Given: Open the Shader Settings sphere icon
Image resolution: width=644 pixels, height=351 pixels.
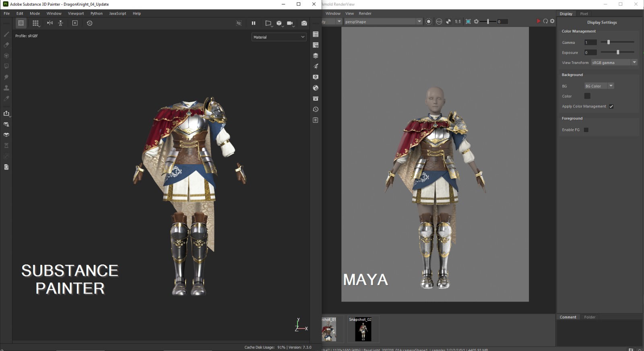Looking at the screenshot, I should [x=316, y=88].
